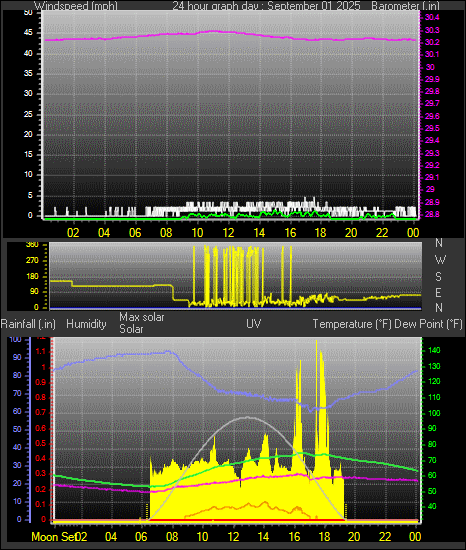The width and height of the screenshot is (466, 550).
Task: Click the pink '28.8' barometer axis value
Action: pos(432,214)
